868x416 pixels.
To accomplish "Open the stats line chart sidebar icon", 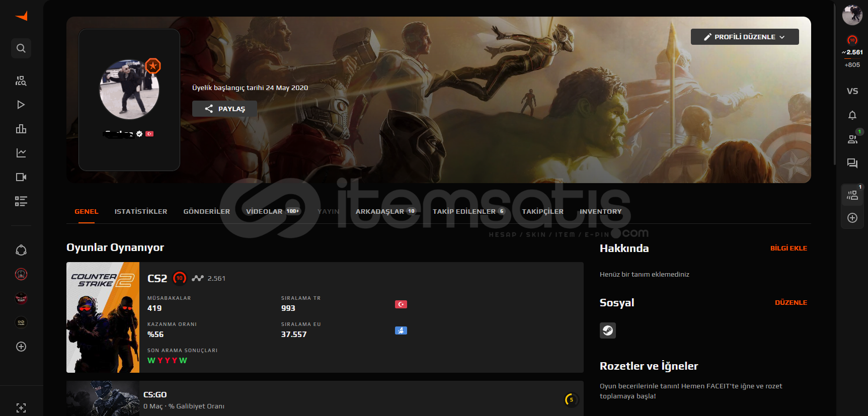I will [x=21, y=153].
